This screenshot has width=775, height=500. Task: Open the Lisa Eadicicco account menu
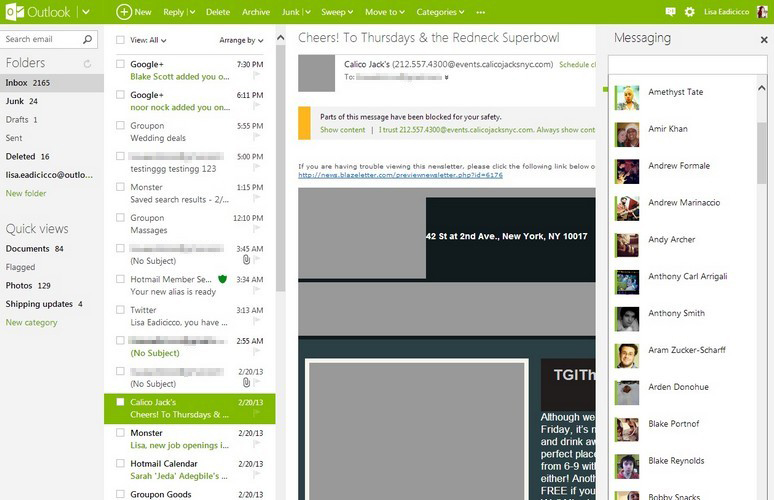tap(727, 12)
